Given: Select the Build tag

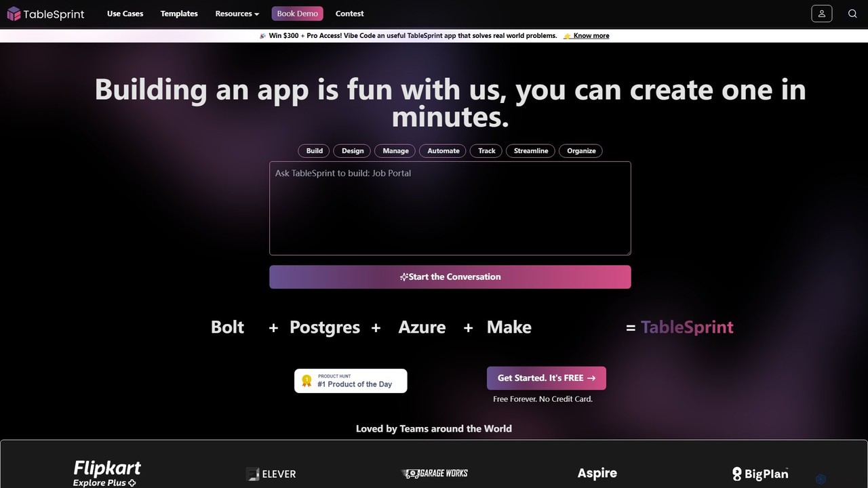Looking at the screenshot, I should click(315, 150).
